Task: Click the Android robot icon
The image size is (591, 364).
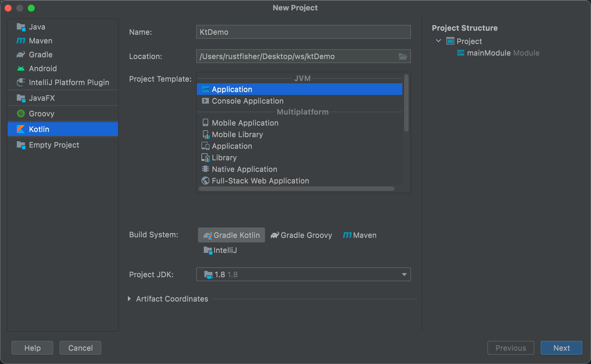Action: pos(21,69)
